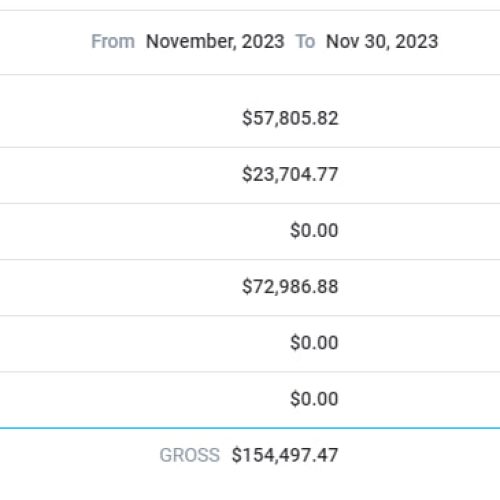Click the $0.00 value below $23,704.77

[314, 230]
